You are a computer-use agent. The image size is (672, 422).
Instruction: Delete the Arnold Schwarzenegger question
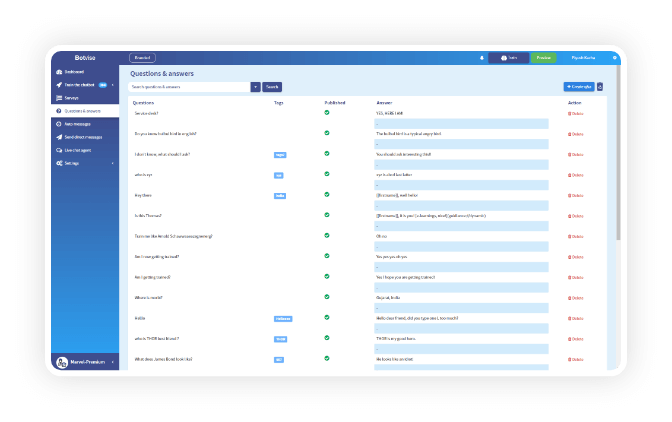click(x=576, y=236)
